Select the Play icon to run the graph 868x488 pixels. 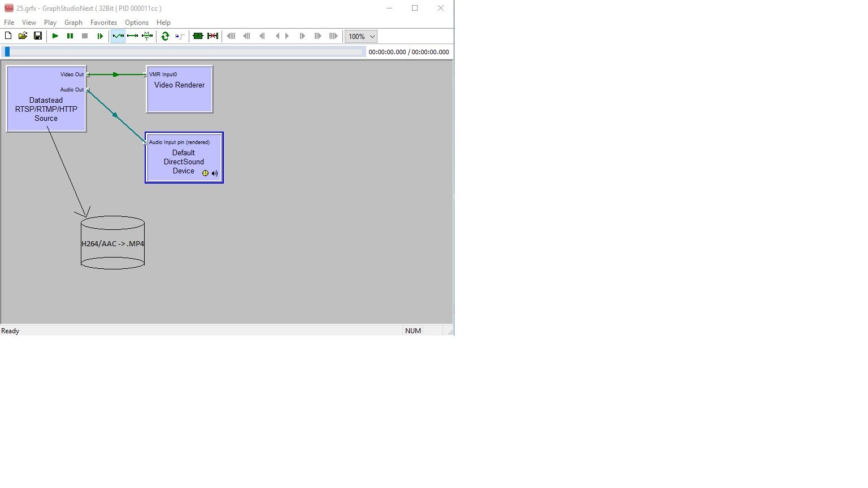point(55,36)
